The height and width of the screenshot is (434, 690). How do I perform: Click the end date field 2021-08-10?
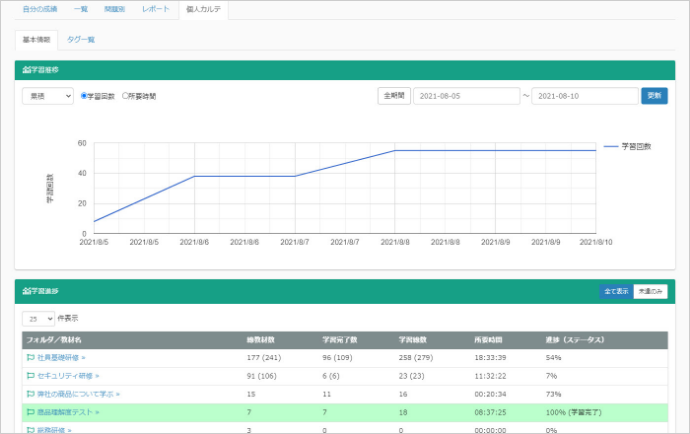(584, 96)
